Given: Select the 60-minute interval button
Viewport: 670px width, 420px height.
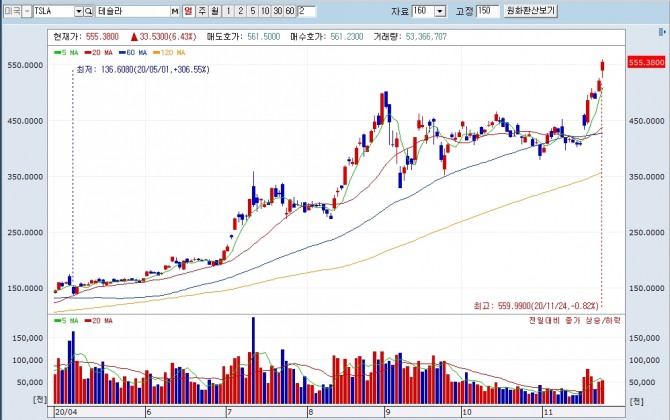Looking at the screenshot, I should (290, 11).
